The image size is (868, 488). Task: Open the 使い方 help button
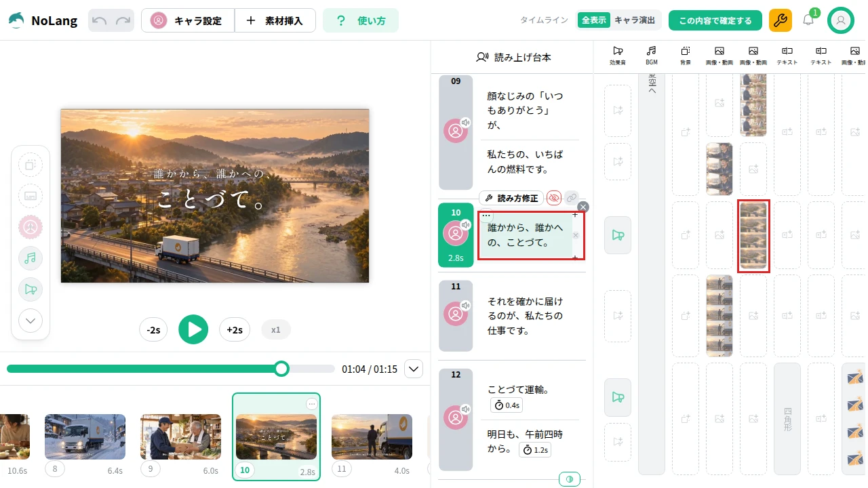click(361, 20)
